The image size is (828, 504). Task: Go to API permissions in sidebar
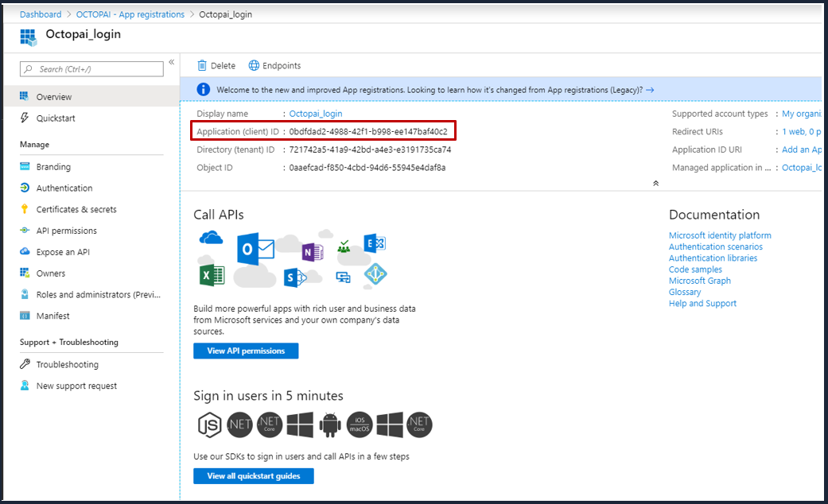coord(66,231)
